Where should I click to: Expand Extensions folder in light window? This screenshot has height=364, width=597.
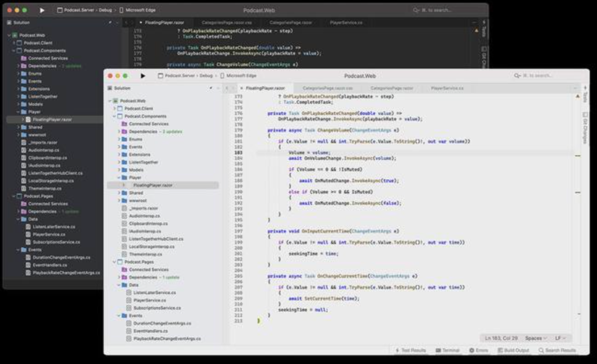(x=118, y=154)
